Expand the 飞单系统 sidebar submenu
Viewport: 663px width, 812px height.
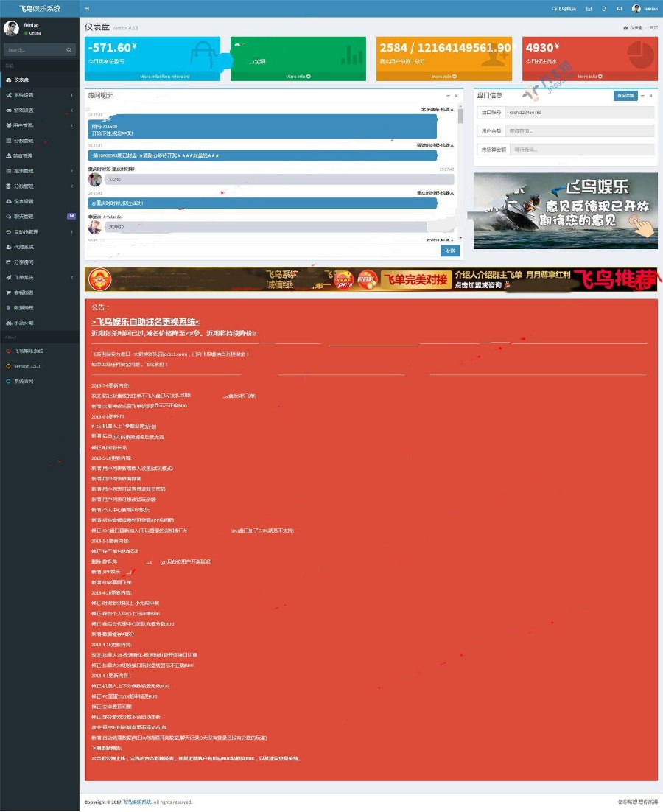[39, 278]
